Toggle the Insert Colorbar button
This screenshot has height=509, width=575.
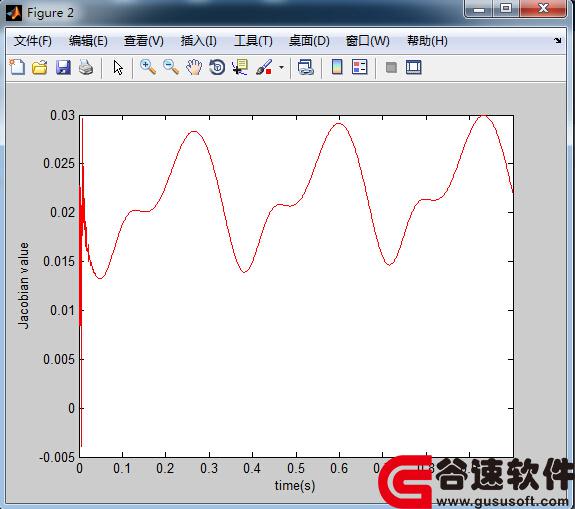click(337, 67)
